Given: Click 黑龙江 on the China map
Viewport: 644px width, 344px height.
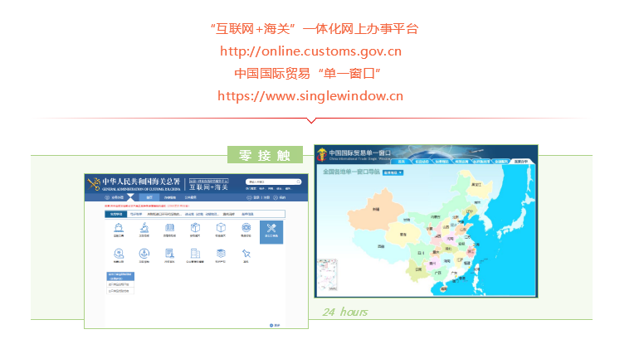Looking at the screenshot, I should coord(476,185).
